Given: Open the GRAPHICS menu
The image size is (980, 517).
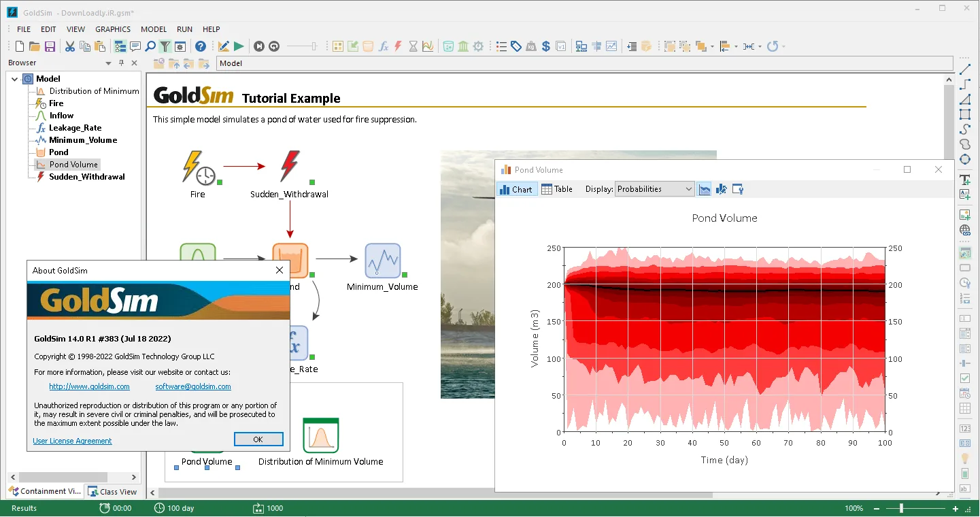Looking at the screenshot, I should point(113,29).
